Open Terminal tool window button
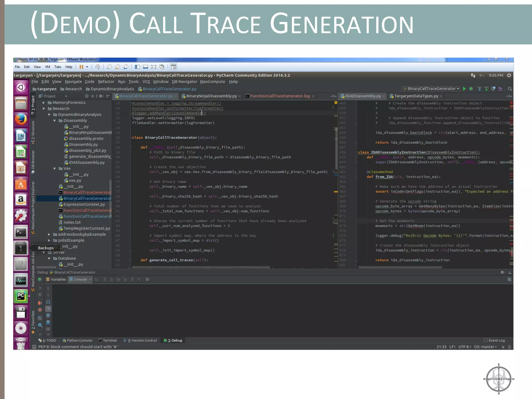 click(108, 341)
